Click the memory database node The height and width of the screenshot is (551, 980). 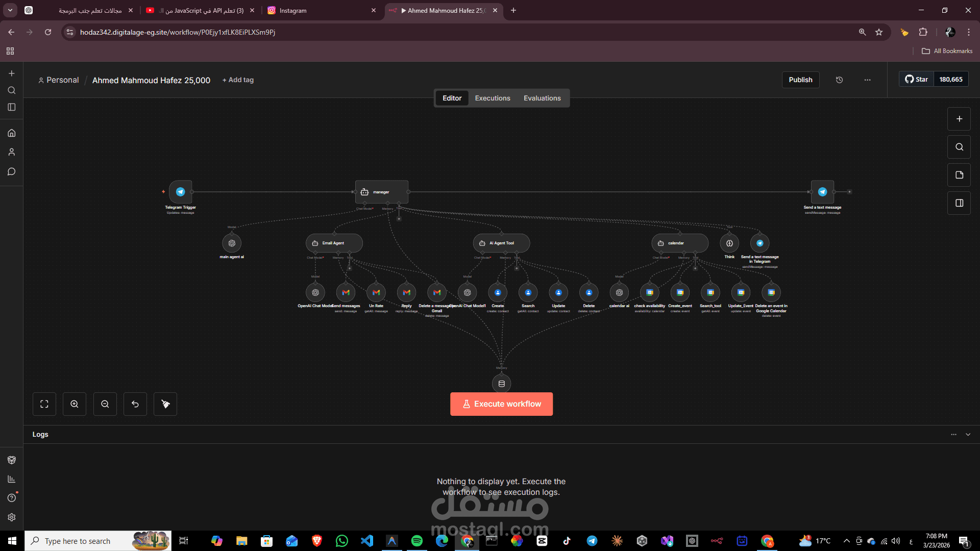[501, 384]
